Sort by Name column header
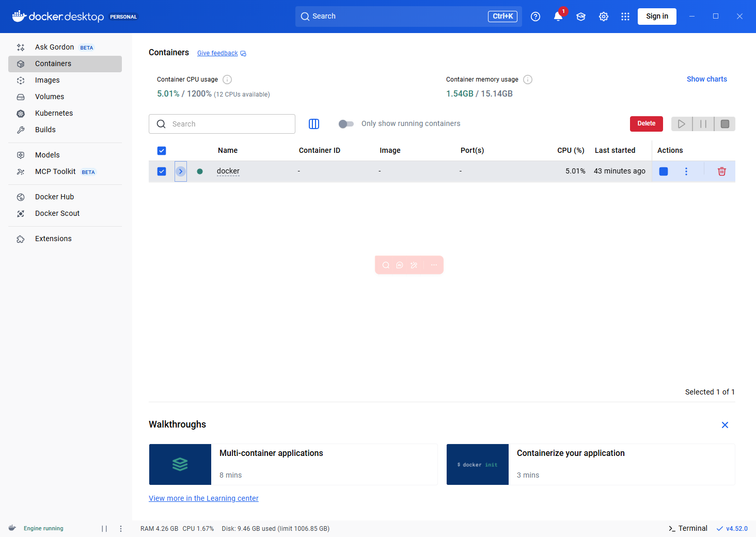The height and width of the screenshot is (537, 756). 228,150
